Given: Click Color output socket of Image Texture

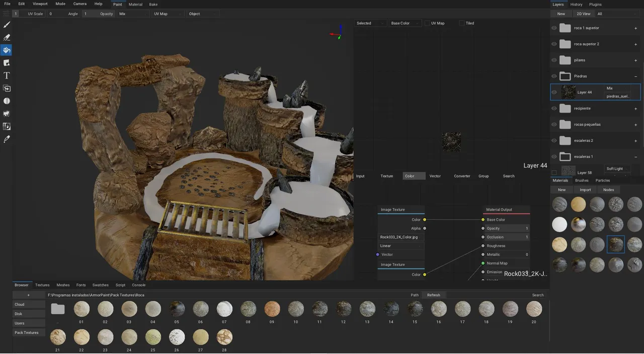Looking at the screenshot, I should tap(425, 220).
